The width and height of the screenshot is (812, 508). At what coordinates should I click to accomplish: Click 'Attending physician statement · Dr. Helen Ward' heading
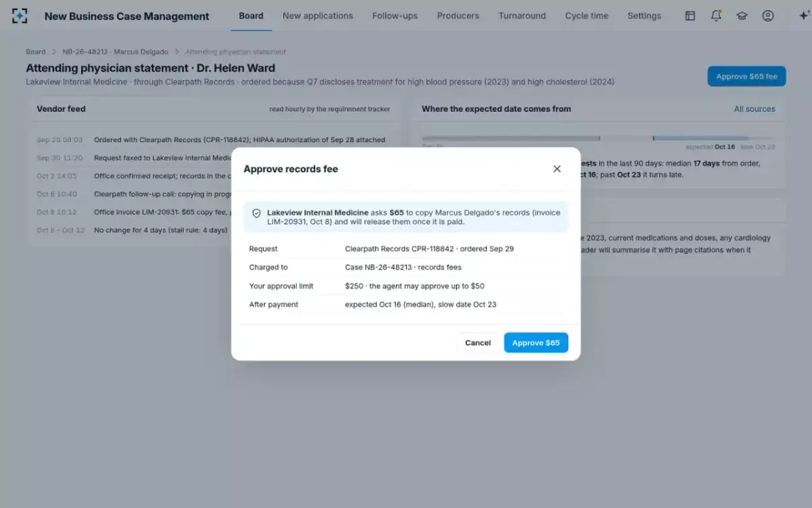(150, 68)
